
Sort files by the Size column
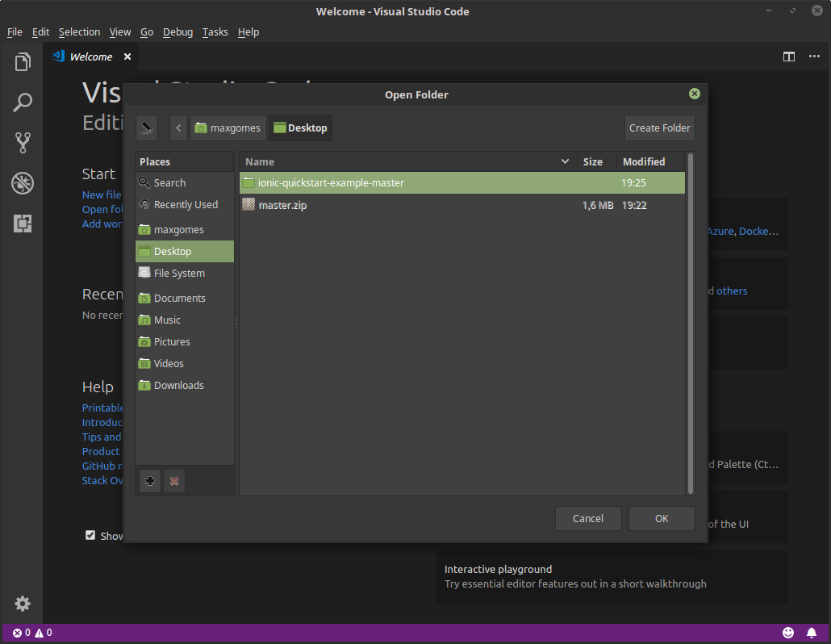click(597, 161)
